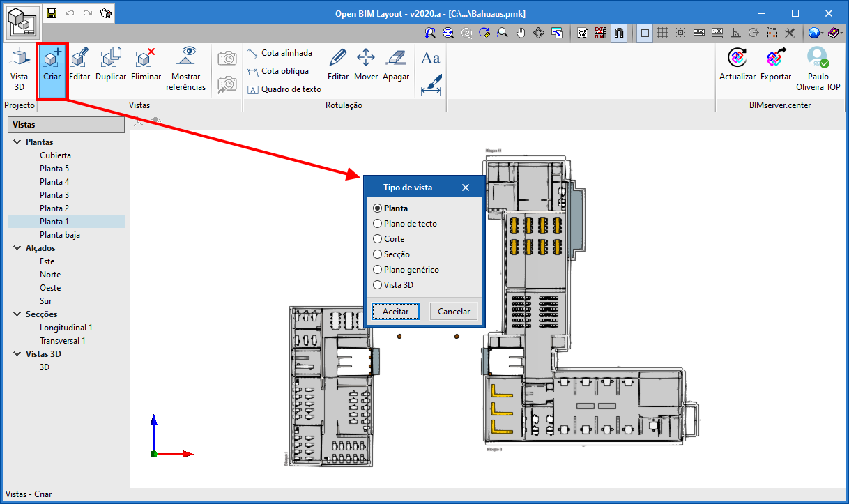Click the Save icon
The height and width of the screenshot is (504, 849).
click(50, 13)
